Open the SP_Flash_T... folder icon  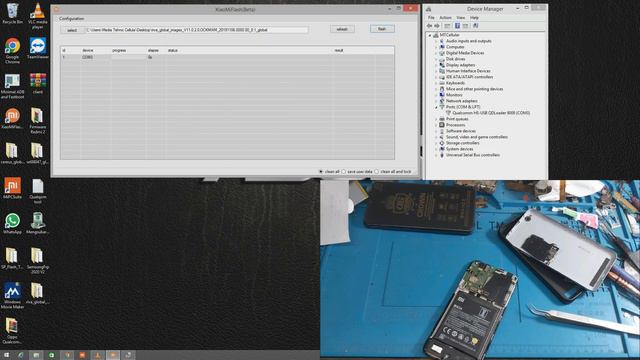click(x=12, y=258)
